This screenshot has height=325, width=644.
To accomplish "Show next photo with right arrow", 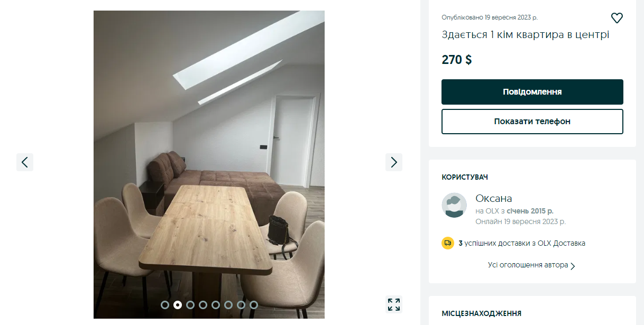I will (x=394, y=162).
